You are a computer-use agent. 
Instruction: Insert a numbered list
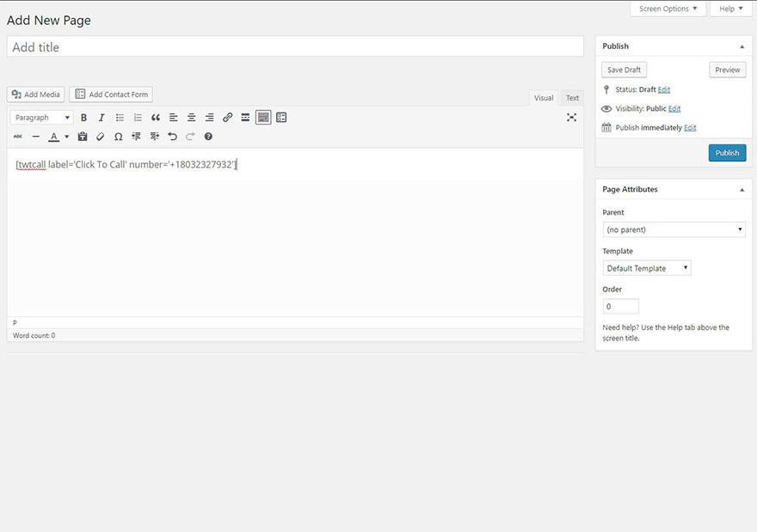point(138,118)
